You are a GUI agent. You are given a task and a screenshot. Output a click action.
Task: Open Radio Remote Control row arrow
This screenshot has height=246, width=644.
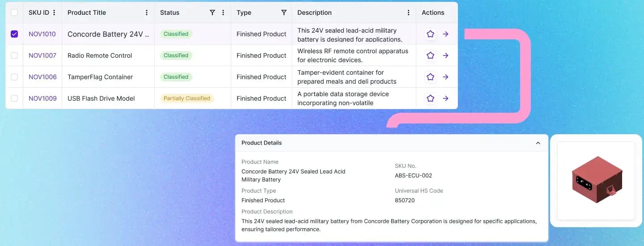(445, 55)
